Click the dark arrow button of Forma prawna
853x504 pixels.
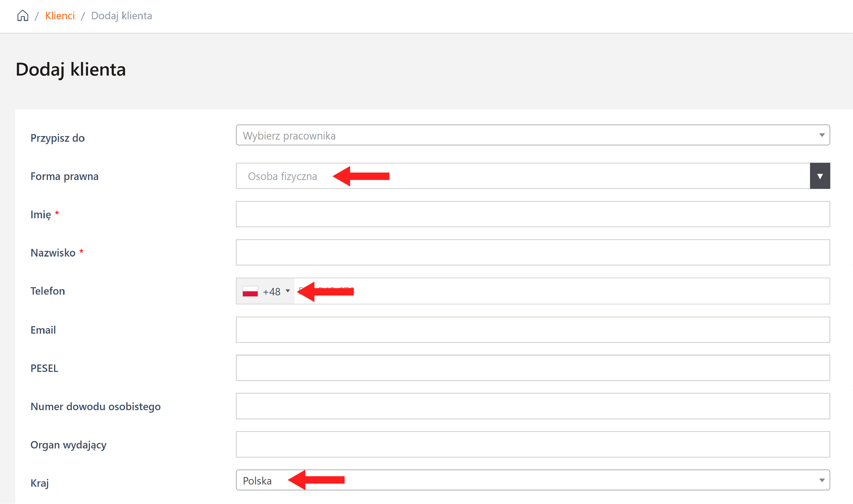820,176
